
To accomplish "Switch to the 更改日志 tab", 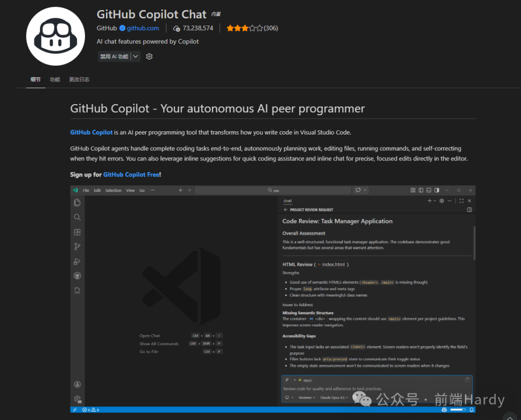I will [x=79, y=80].
